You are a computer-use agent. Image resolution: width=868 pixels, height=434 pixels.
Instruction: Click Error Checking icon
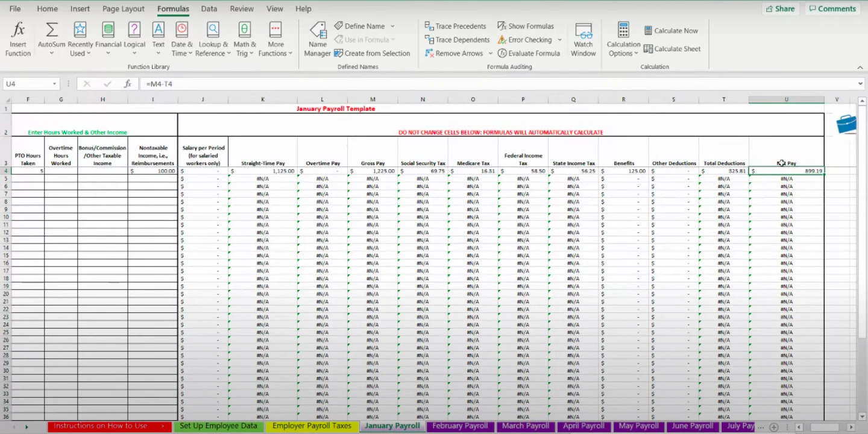(502, 40)
